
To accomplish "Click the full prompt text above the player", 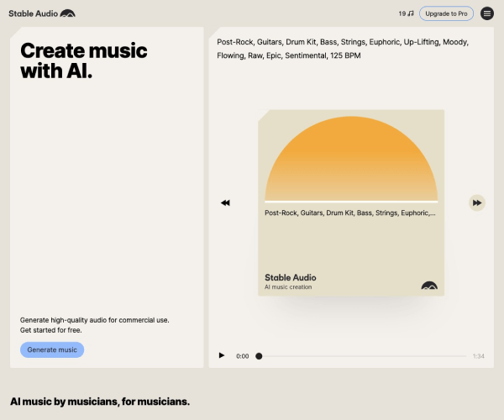I will click(x=343, y=48).
